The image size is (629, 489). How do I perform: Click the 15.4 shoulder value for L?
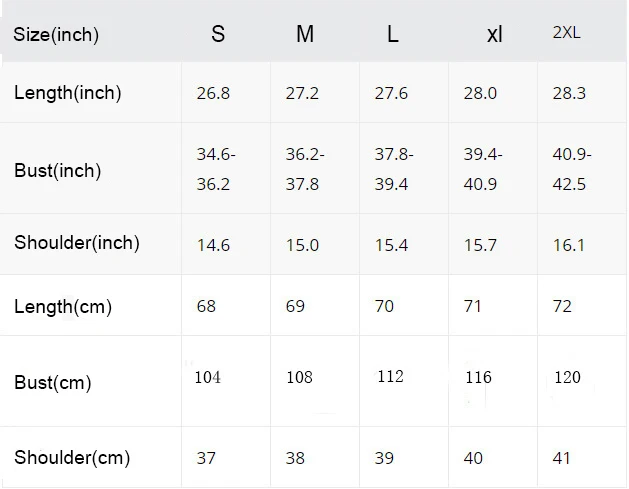pyautogui.click(x=391, y=245)
